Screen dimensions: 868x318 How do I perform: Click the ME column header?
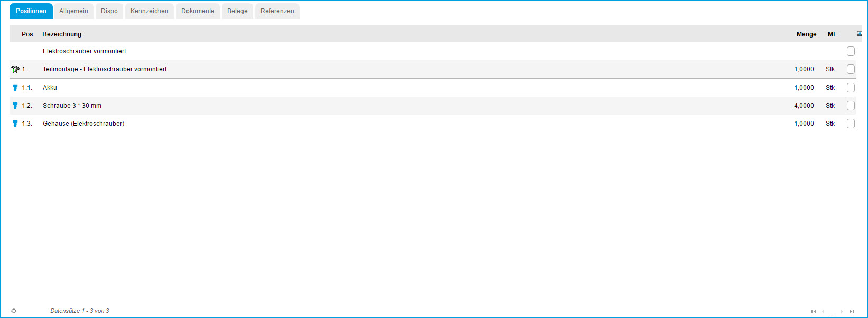click(832, 34)
